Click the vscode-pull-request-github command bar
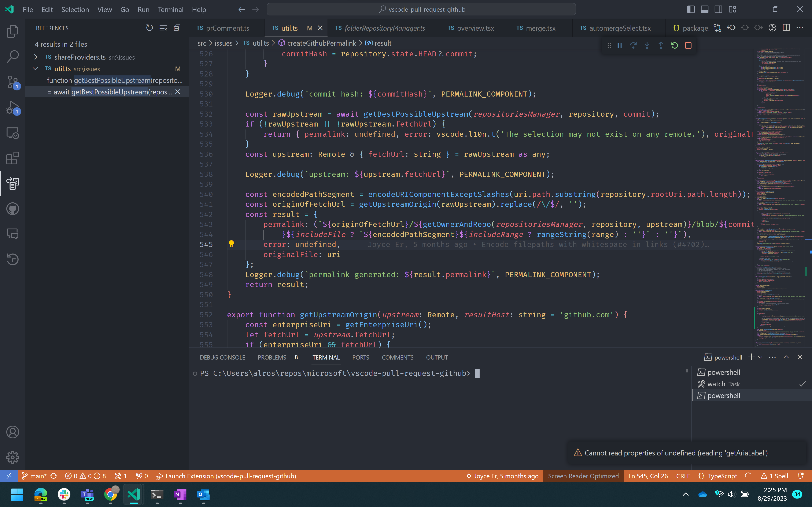The height and width of the screenshot is (507, 812). [421, 9]
